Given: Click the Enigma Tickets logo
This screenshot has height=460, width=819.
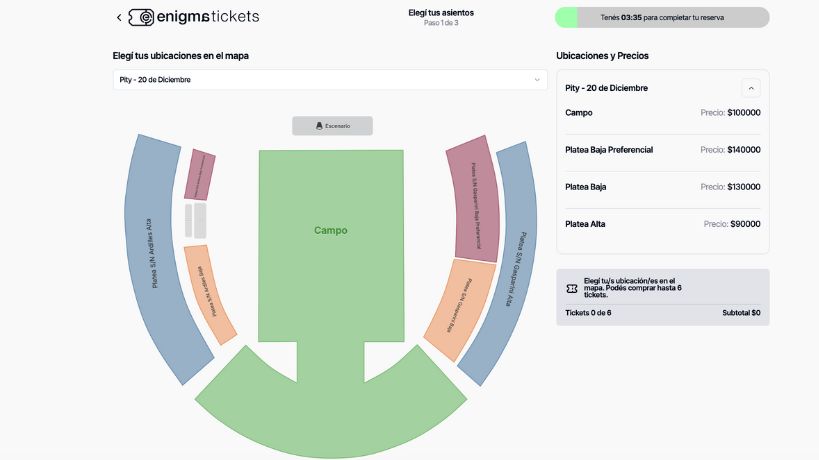Looking at the screenshot, I should [x=194, y=17].
